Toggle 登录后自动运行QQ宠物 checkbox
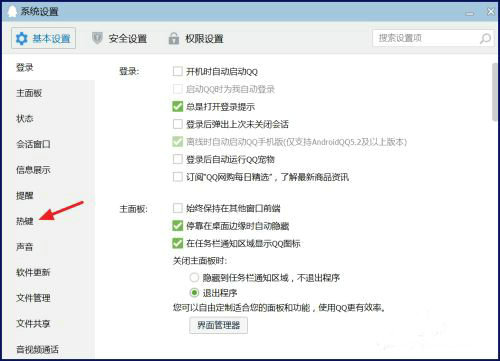 click(178, 159)
